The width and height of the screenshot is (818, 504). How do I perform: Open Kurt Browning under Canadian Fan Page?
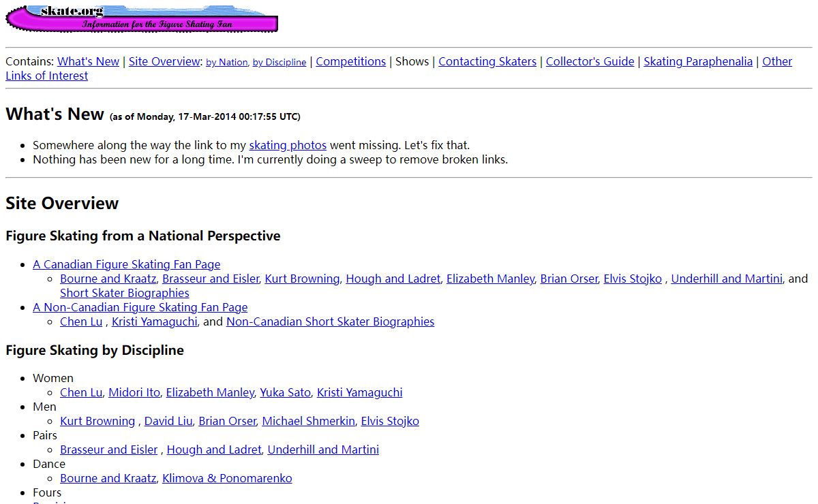point(302,279)
